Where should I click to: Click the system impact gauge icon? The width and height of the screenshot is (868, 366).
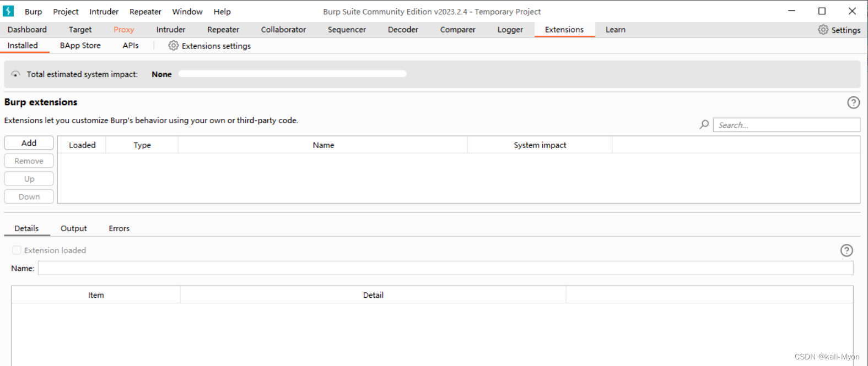point(15,74)
